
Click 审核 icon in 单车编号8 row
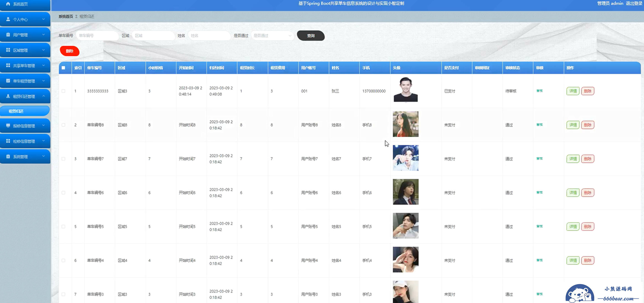click(539, 125)
